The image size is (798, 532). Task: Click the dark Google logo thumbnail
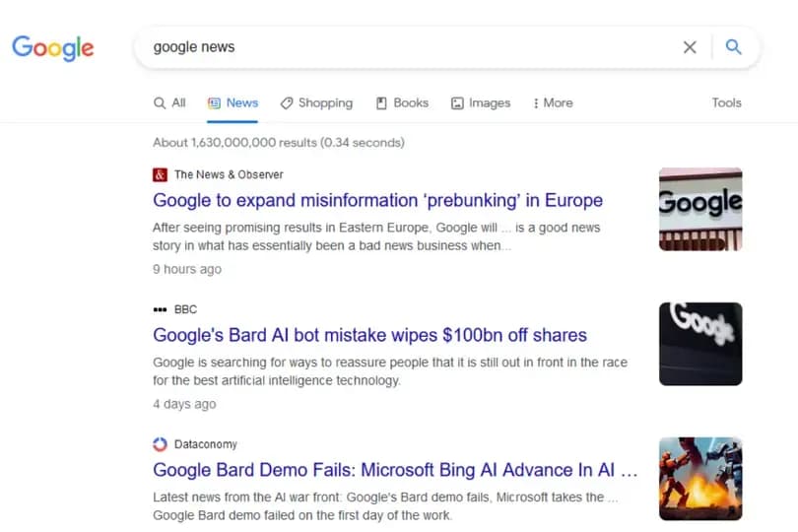pyautogui.click(x=700, y=344)
